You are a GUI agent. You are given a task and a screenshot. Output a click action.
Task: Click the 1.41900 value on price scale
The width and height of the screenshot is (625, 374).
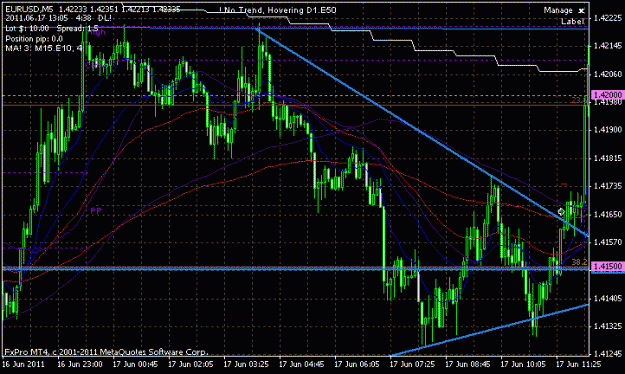608,130
